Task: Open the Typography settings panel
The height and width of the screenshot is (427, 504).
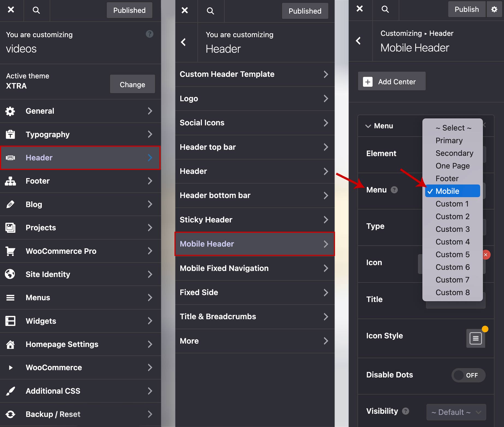Action: coord(80,134)
